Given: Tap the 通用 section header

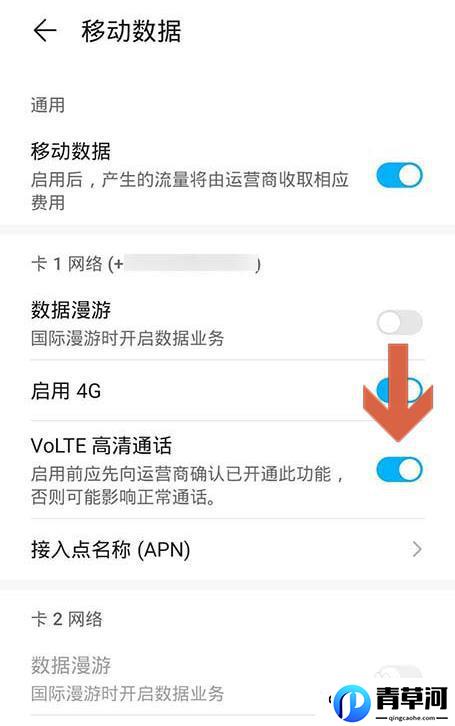Looking at the screenshot, I should tap(48, 105).
